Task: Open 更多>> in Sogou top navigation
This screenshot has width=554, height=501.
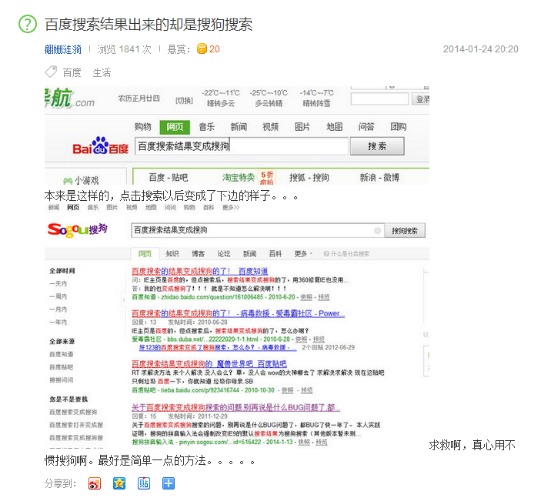Action: click(231, 207)
